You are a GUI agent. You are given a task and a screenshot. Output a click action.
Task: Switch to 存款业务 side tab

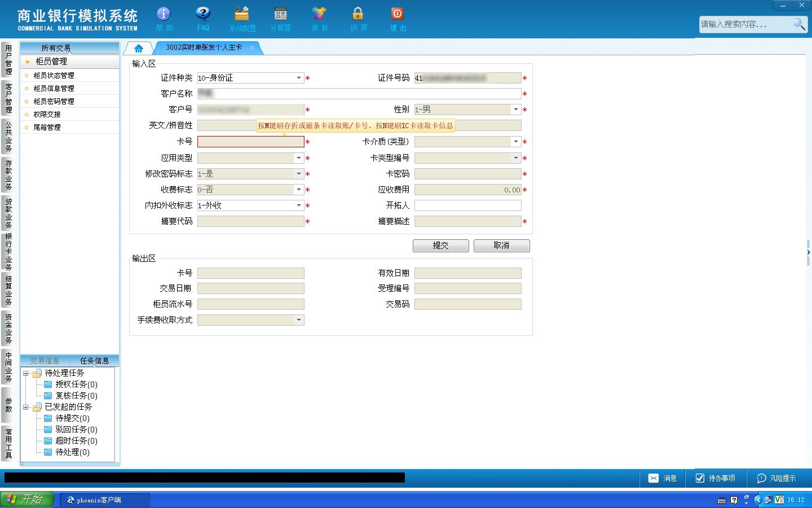pos(8,175)
